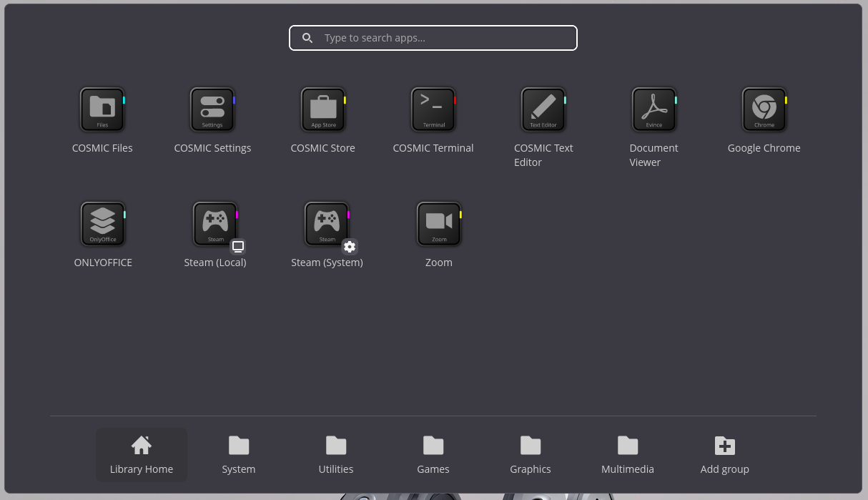This screenshot has width=868, height=500.
Task: Open the COSMIC Store briefcase icon
Action: coord(323,109)
